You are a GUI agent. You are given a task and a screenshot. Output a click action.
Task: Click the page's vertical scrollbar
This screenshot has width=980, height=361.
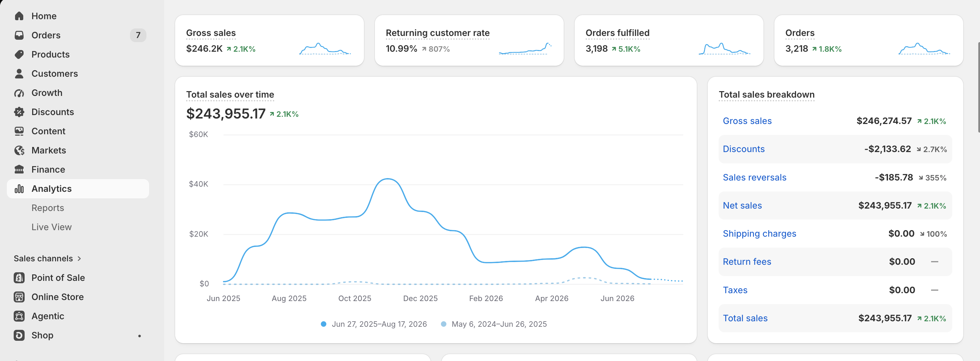978,88
